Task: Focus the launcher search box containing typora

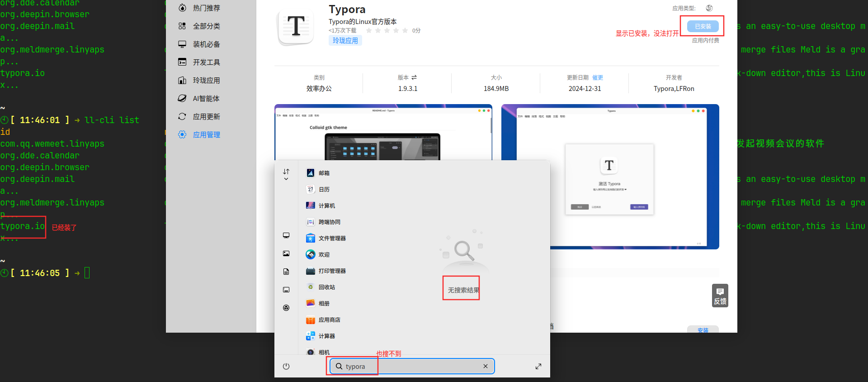Action: pyautogui.click(x=412, y=366)
